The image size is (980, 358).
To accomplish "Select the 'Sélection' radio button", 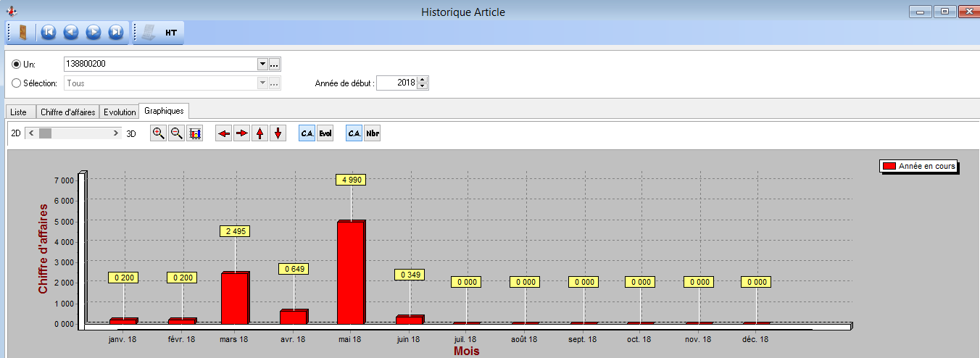I will pos(16,83).
